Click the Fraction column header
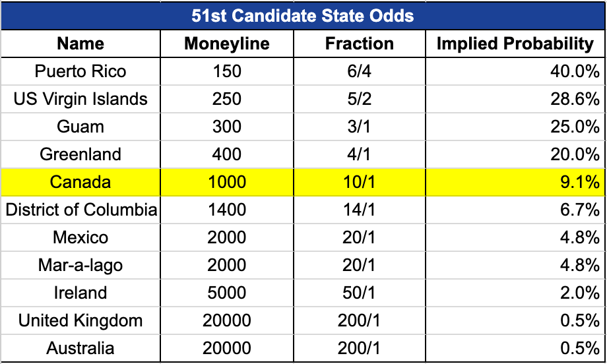The image size is (607, 364). coord(359,44)
